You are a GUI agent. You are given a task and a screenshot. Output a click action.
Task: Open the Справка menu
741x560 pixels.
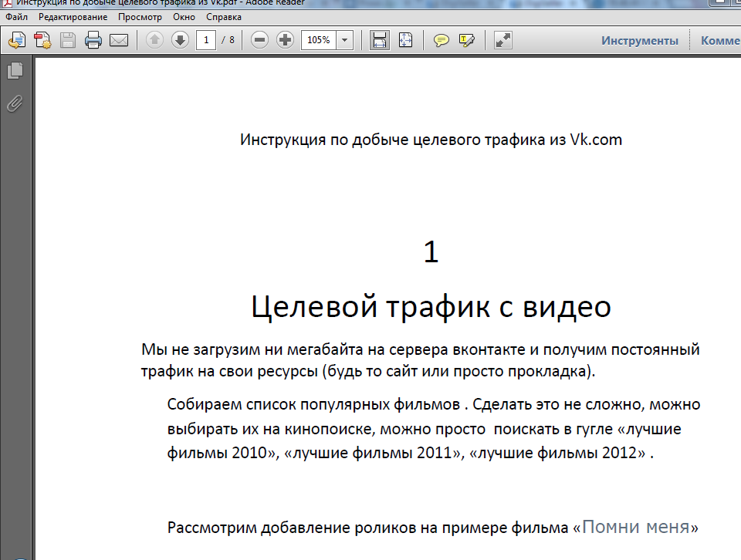click(224, 17)
